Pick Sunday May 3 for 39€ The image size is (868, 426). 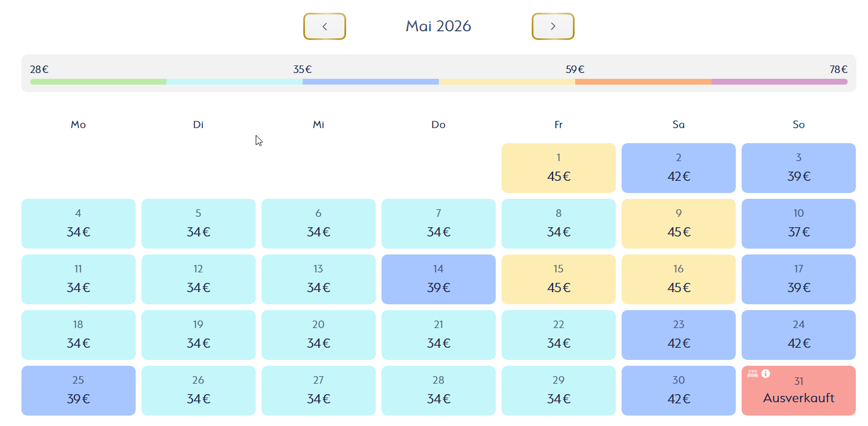point(798,168)
